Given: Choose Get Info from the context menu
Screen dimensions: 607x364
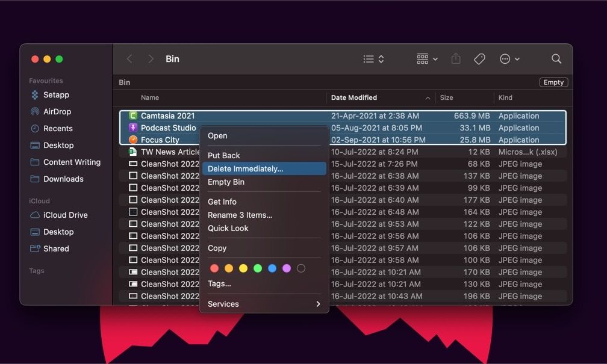Looking at the screenshot, I should coord(264,202).
